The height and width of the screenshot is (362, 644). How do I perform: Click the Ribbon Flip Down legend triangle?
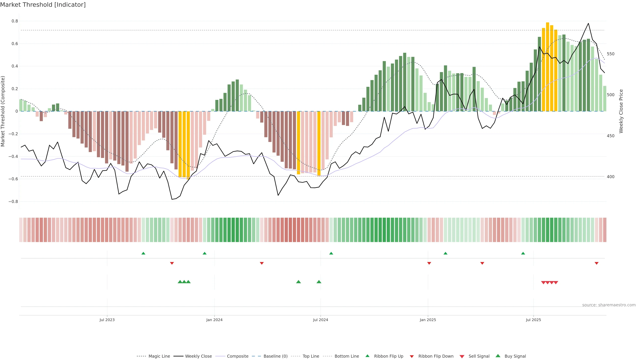click(412, 356)
